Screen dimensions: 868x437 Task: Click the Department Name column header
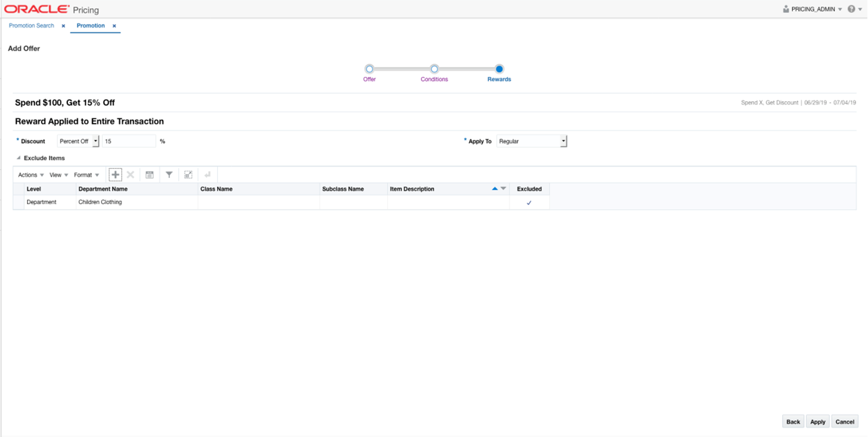click(137, 189)
